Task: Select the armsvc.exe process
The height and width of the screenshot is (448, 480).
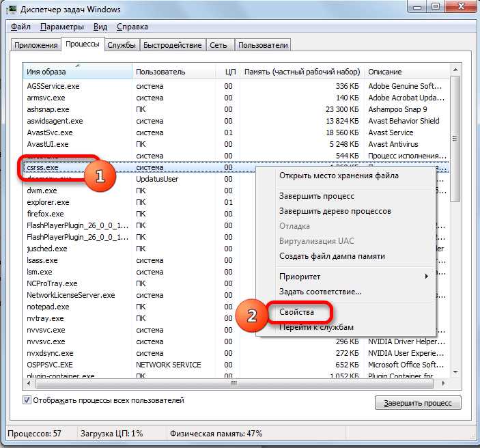Action: 46,98
